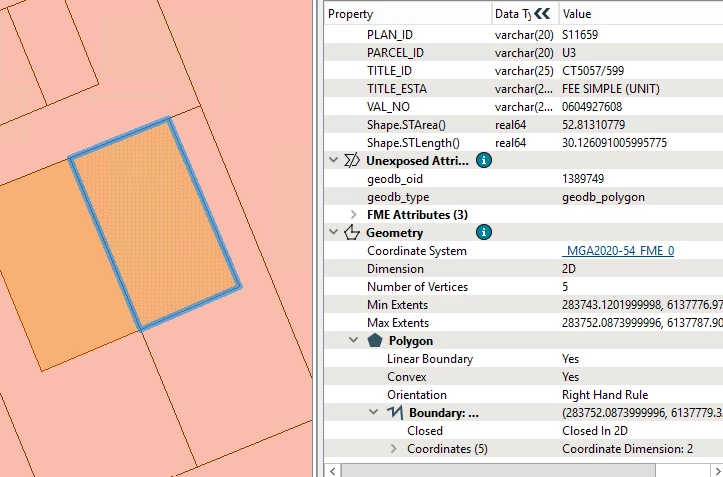Select the Convex row

pyautogui.click(x=523, y=376)
